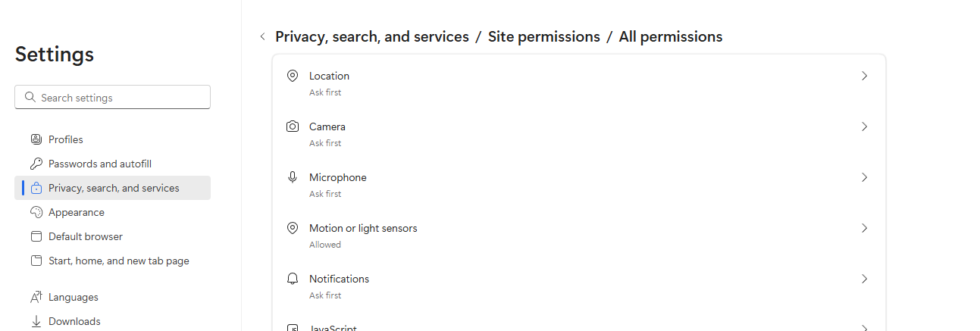Image resolution: width=980 pixels, height=331 pixels.
Task: Click the Microphone permission icon
Action: [293, 177]
